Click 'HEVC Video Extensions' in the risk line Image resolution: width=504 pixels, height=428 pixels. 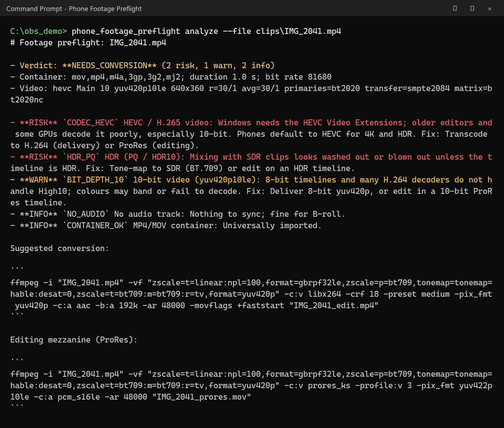(x=353, y=123)
